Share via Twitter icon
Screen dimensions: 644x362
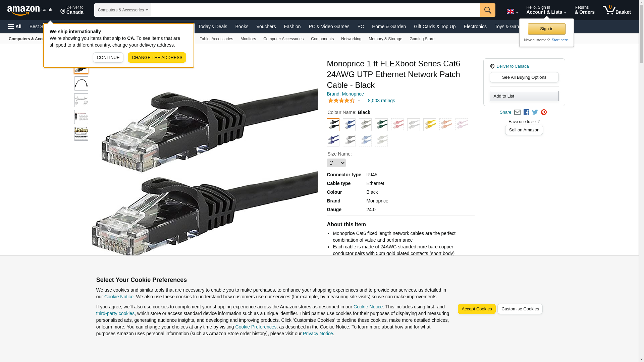tap(535, 112)
